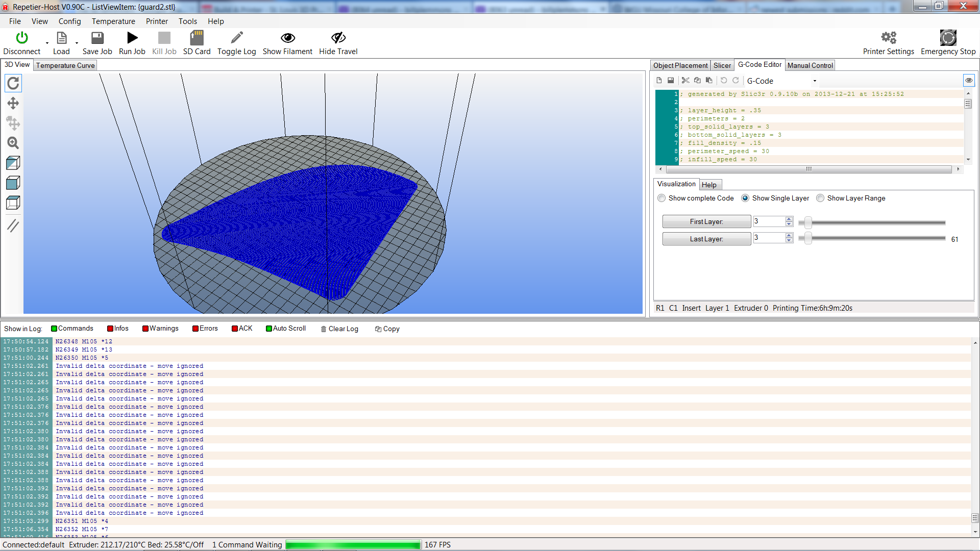Open Printer Settings gear icon

(x=888, y=38)
